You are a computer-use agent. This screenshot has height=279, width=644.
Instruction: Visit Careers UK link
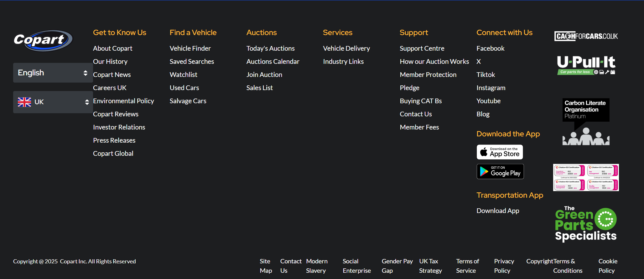[110, 88]
